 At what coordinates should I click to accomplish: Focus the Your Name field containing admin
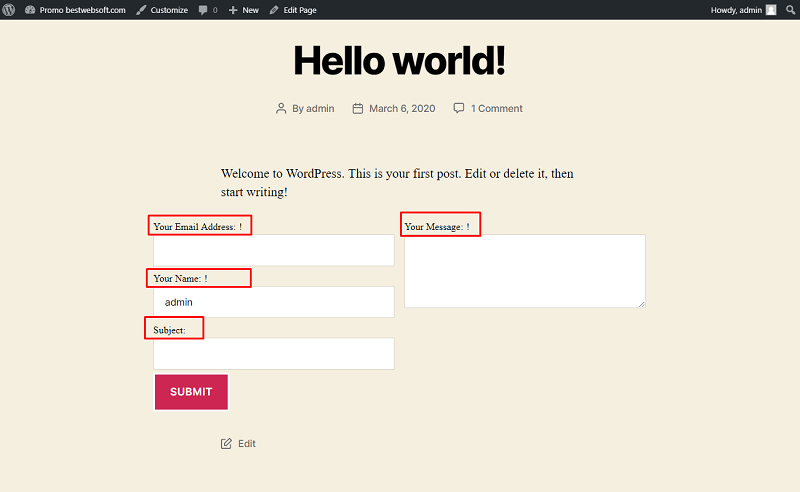(274, 302)
